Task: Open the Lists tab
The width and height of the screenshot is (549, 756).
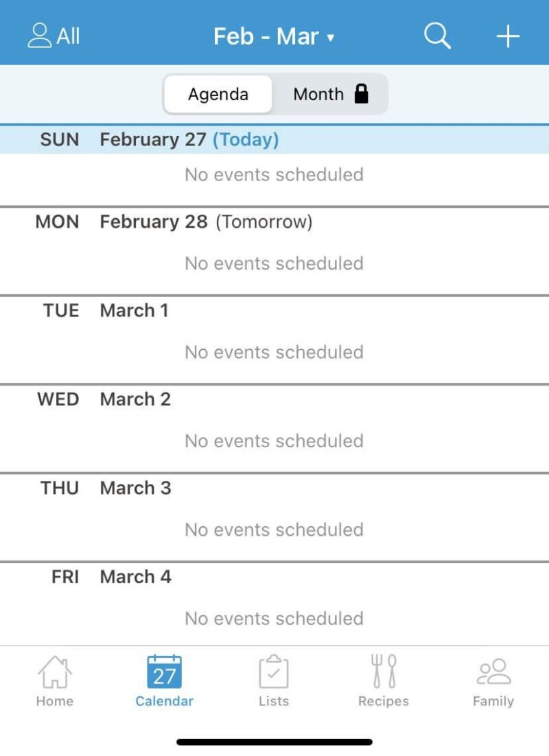Action: point(274,680)
